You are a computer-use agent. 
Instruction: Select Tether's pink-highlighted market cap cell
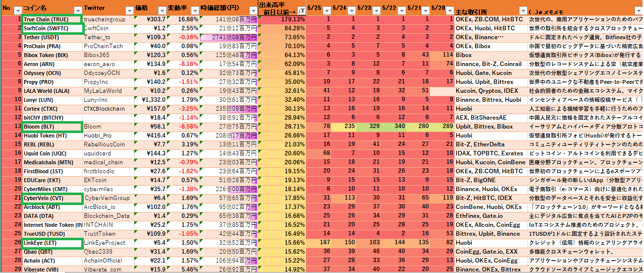(228, 37)
